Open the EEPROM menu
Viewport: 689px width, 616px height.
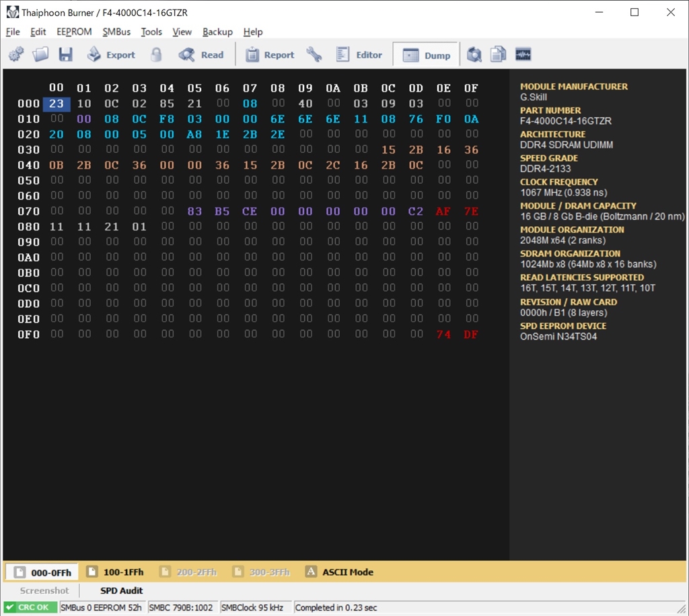point(74,32)
